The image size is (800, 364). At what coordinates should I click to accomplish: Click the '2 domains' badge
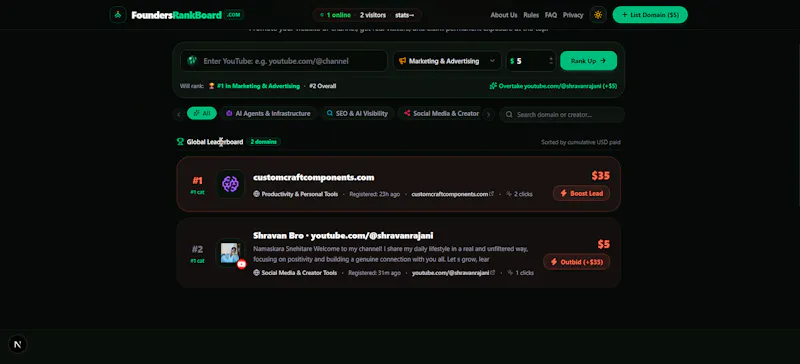tap(263, 142)
